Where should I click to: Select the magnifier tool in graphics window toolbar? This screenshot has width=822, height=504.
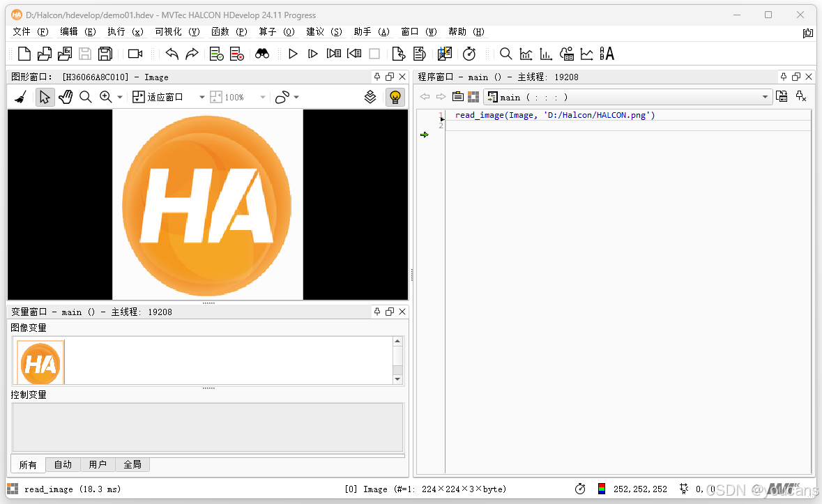click(86, 97)
